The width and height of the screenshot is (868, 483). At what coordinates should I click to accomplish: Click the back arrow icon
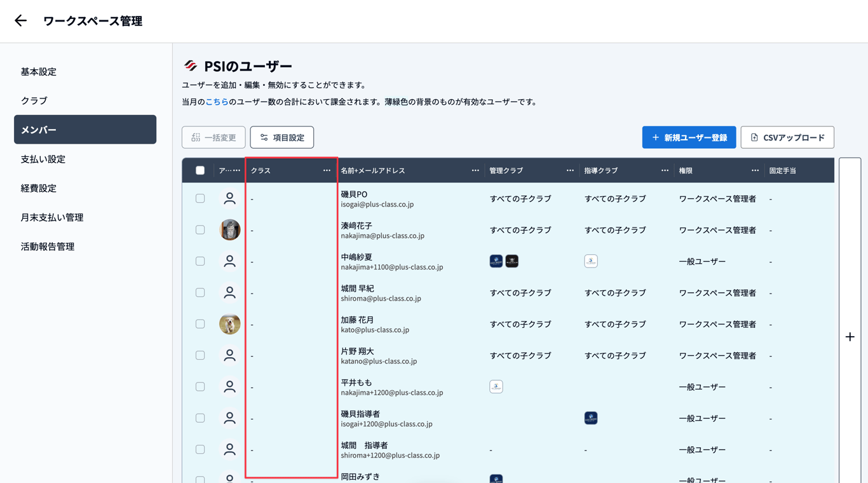pos(20,21)
